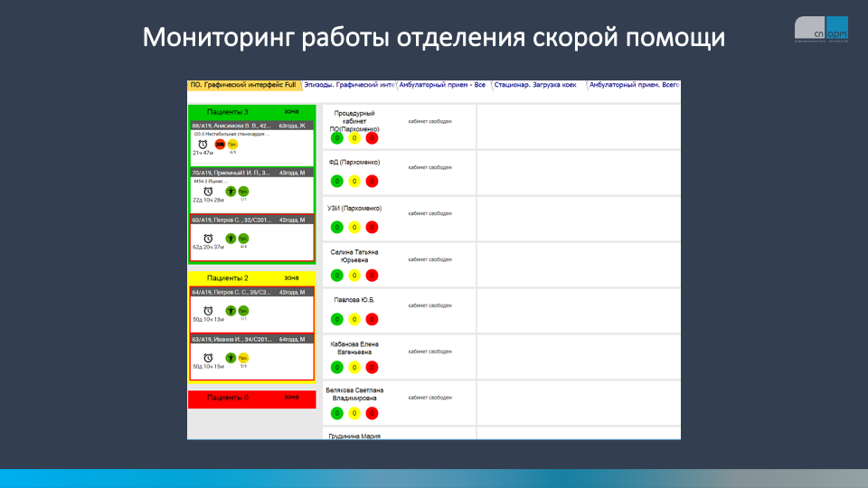Click green counter for Кабанова Елена Евгеньевна
868x488 pixels.
pos(336,368)
